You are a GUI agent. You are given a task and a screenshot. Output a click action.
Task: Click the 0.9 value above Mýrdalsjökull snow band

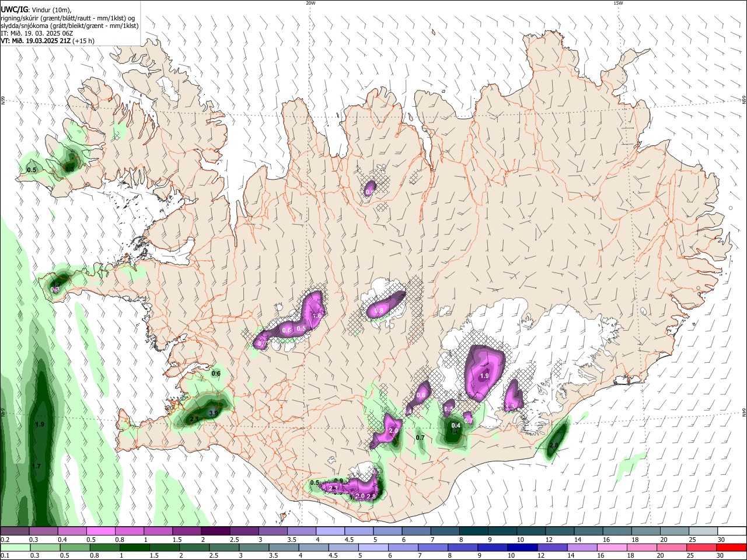[338, 480]
